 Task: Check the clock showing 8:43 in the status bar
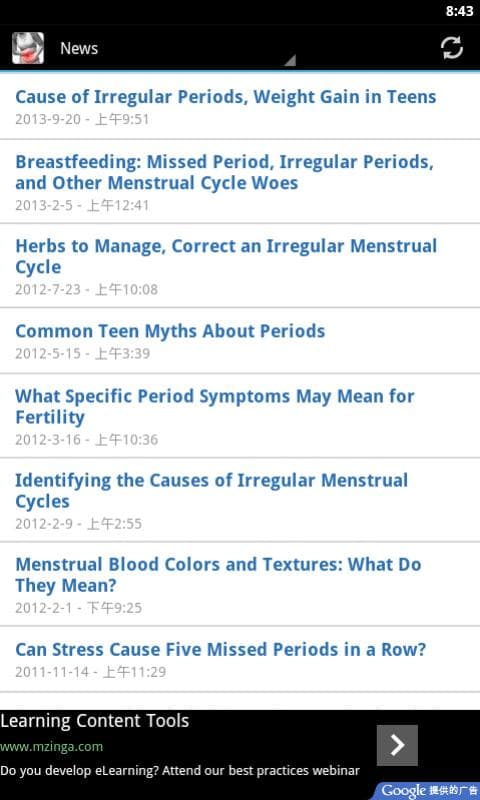[459, 11]
